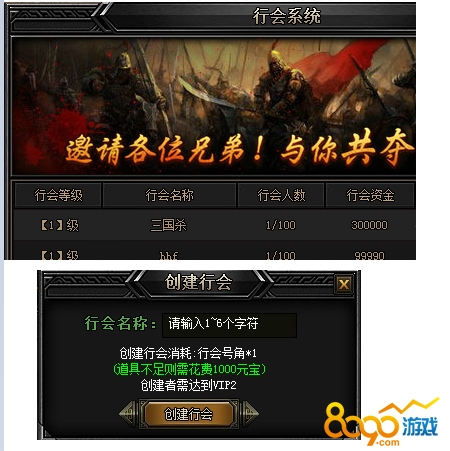Screen dimensions: 450x451
Task: Click the 行会资金 column header
Action: [x=370, y=195]
